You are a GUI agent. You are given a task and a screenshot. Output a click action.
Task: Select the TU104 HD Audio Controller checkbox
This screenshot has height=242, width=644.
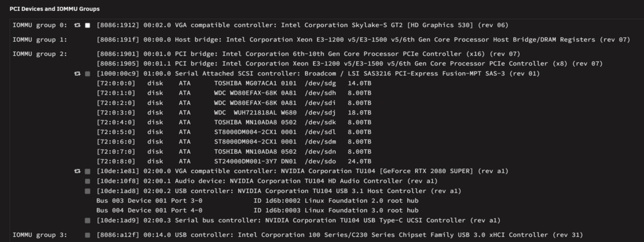[88, 181]
